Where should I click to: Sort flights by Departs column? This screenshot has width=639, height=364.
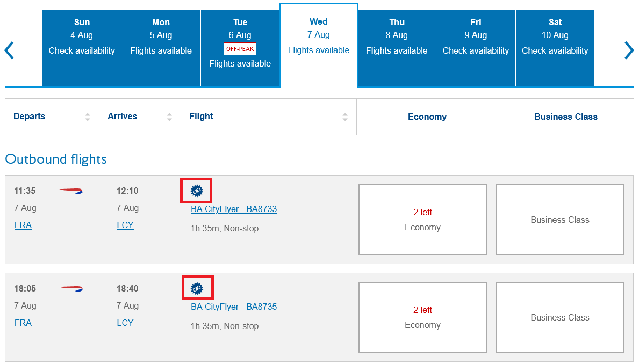[x=88, y=117]
